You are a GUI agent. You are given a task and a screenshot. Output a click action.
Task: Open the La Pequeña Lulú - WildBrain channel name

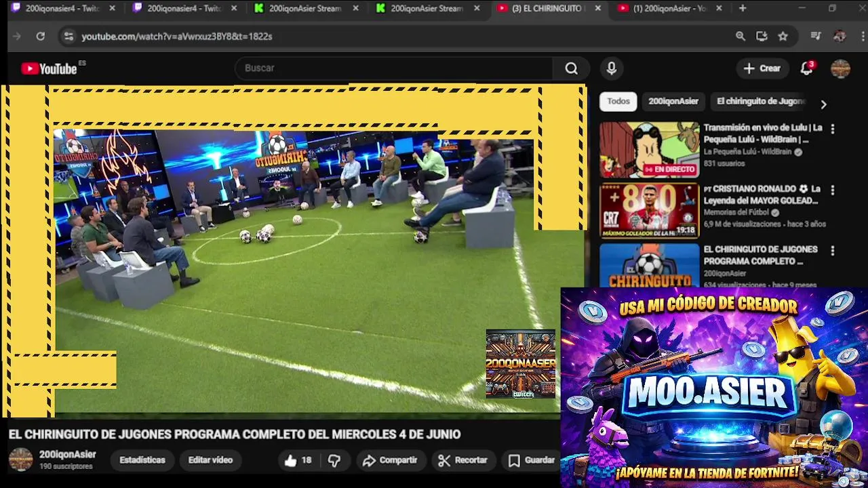coord(748,152)
